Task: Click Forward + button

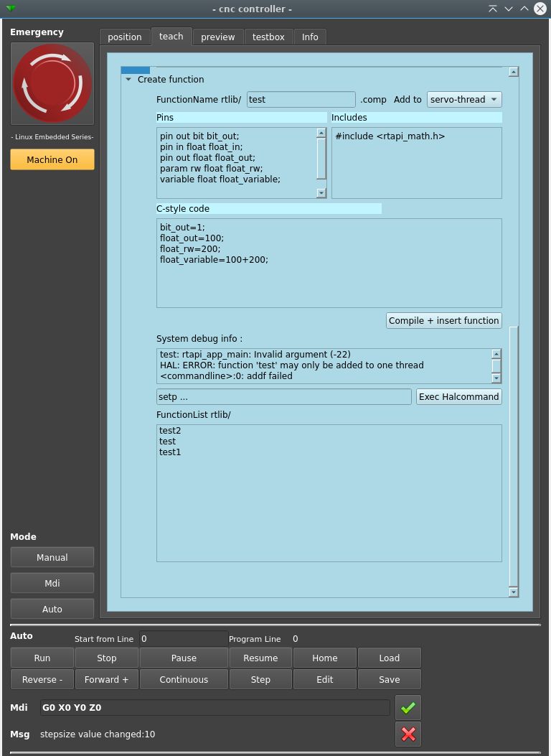Action: (x=106, y=679)
